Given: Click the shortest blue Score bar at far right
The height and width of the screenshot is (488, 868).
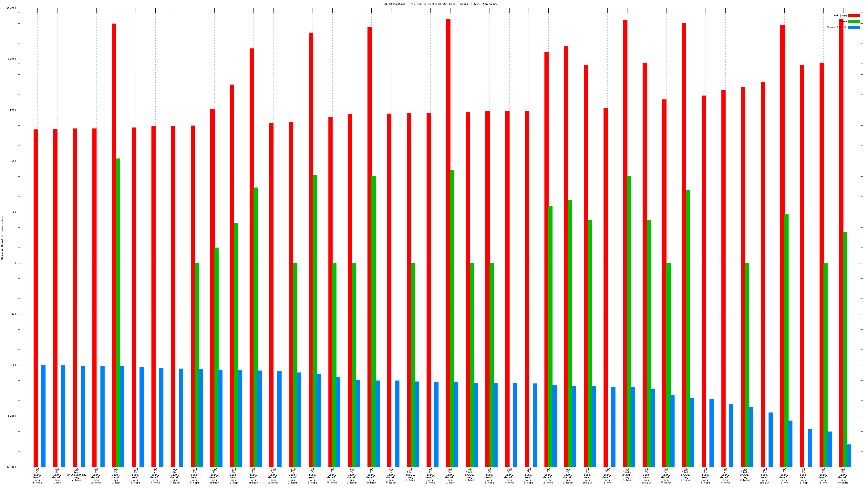Looking at the screenshot, I should click(x=849, y=456).
